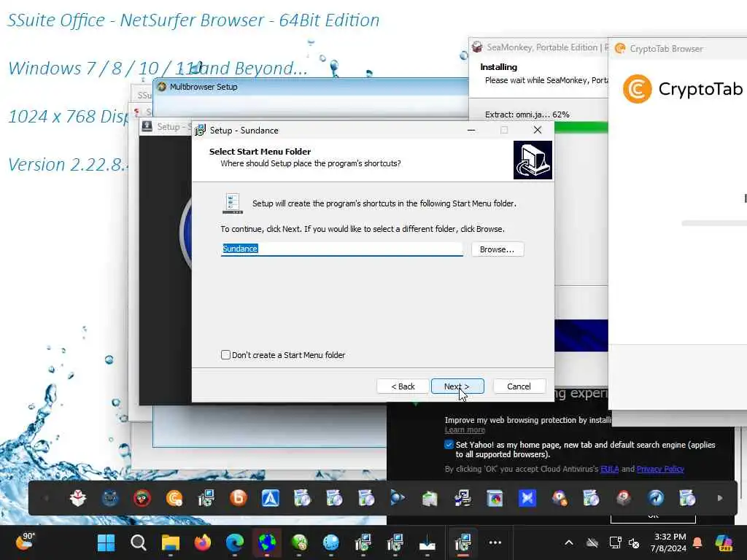The width and height of the screenshot is (747, 560).
Task: Open Copilot preview from the taskbar
Action: coord(723,542)
